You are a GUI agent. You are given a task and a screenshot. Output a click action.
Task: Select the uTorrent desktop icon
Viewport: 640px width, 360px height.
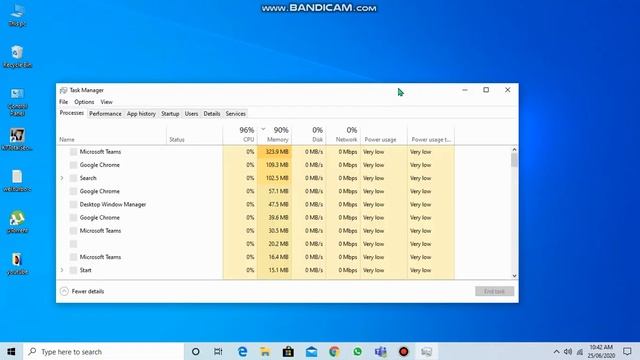tap(17, 222)
